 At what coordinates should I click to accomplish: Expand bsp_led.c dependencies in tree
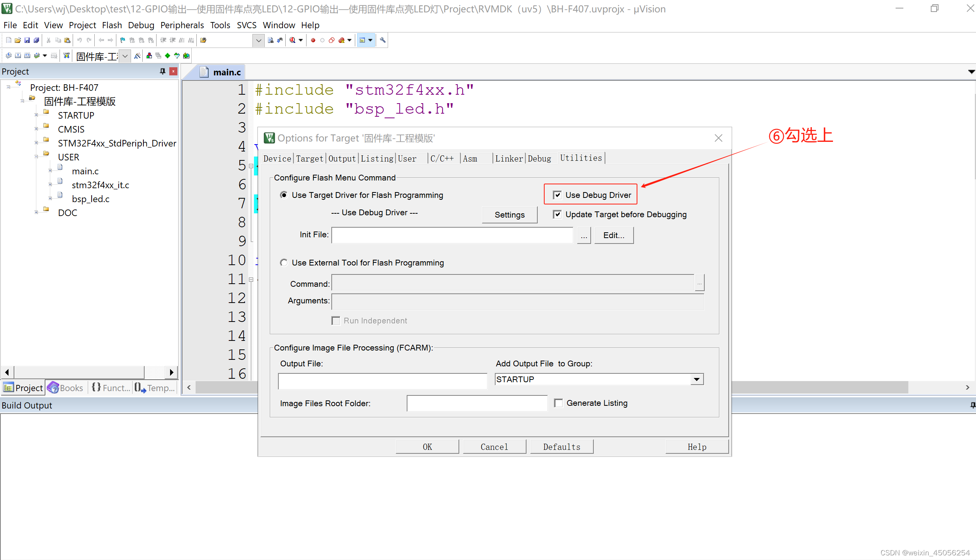[x=50, y=199]
